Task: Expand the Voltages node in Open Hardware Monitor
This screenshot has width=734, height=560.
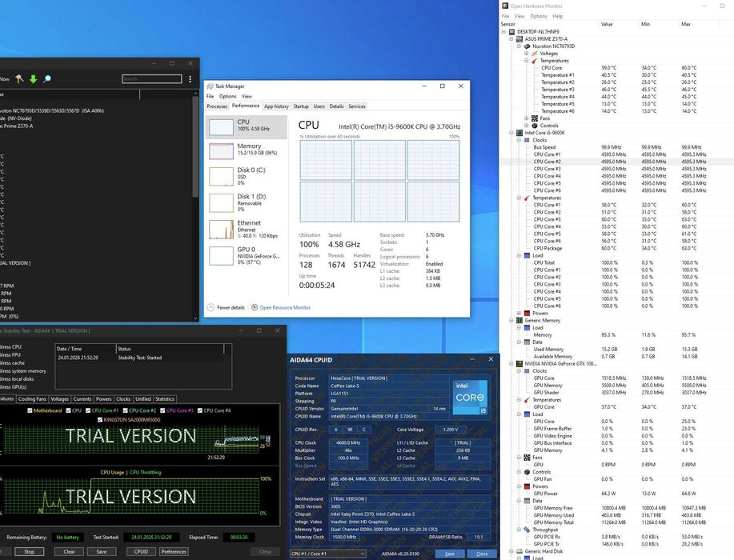Action: coord(526,54)
